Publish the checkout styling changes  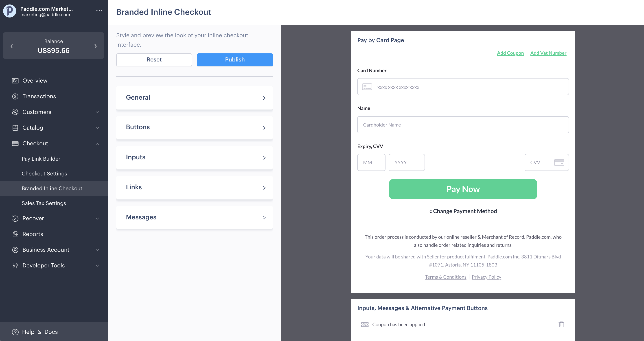234,59
